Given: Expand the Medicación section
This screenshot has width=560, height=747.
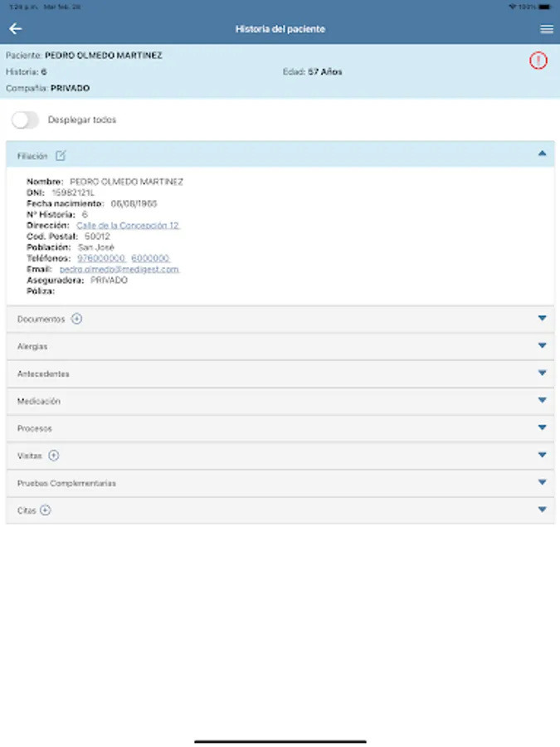Looking at the screenshot, I should pos(542,400).
